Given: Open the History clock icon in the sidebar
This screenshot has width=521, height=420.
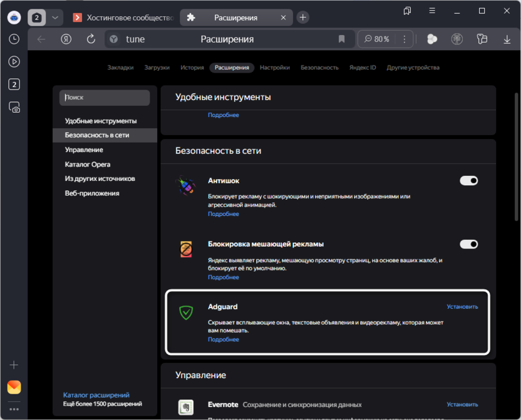Looking at the screenshot, I should pyautogui.click(x=14, y=39).
